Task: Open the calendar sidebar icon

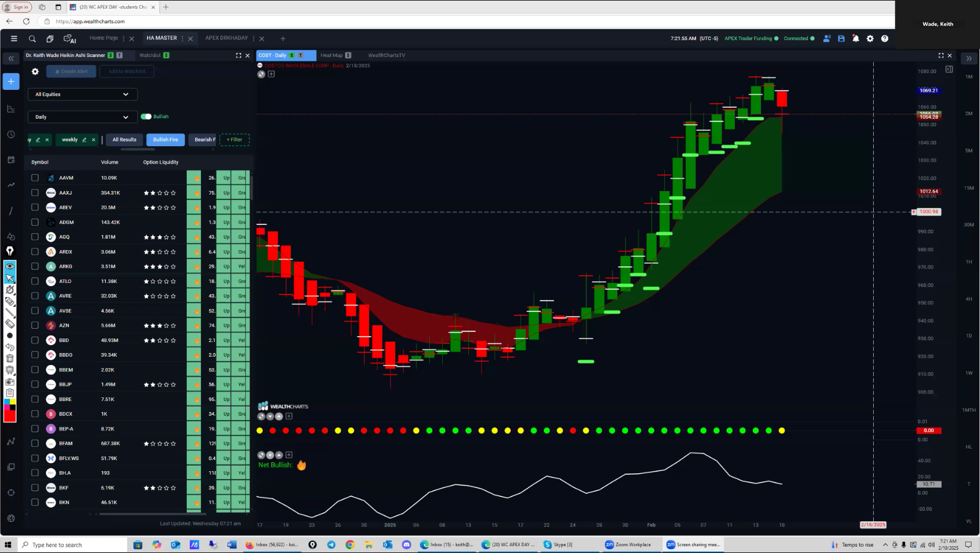Action: coord(11,160)
